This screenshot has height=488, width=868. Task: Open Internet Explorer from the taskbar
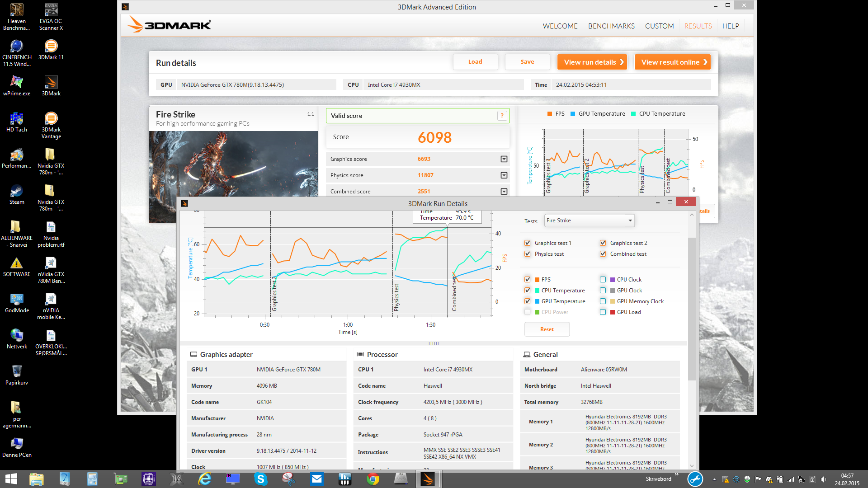point(205,479)
